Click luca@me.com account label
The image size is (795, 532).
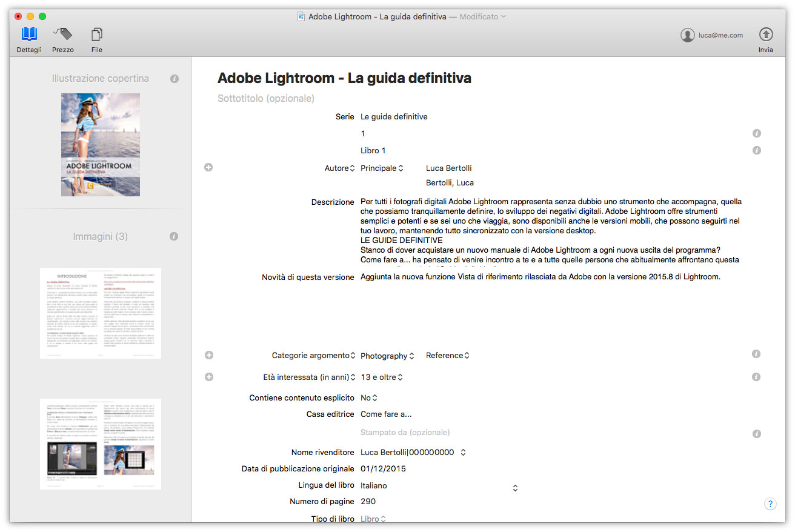point(720,35)
